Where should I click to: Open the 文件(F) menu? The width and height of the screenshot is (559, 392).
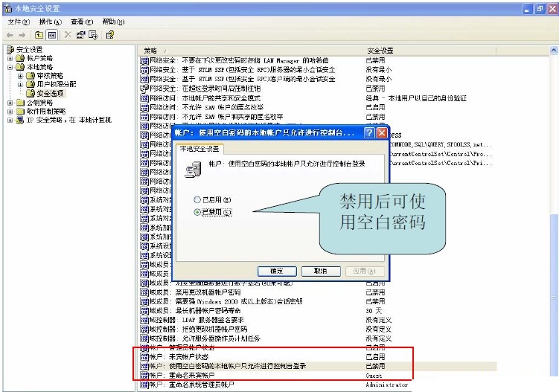click(x=19, y=22)
